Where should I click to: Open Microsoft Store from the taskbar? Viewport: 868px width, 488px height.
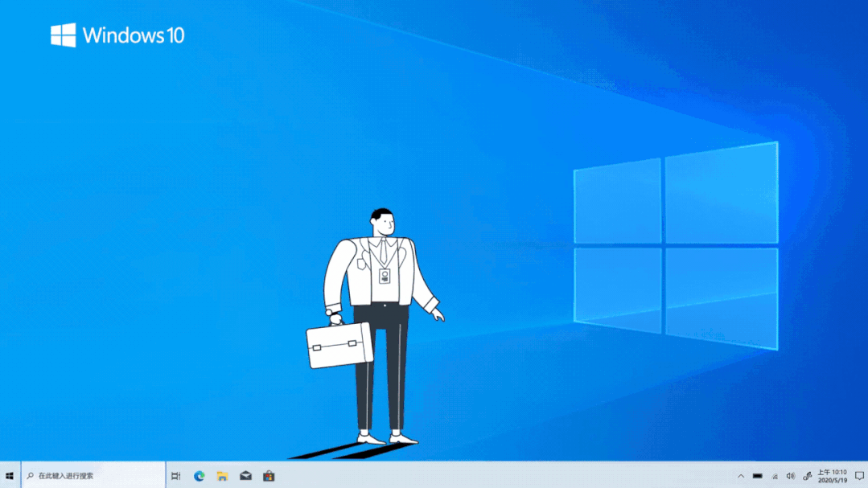pyautogui.click(x=269, y=476)
